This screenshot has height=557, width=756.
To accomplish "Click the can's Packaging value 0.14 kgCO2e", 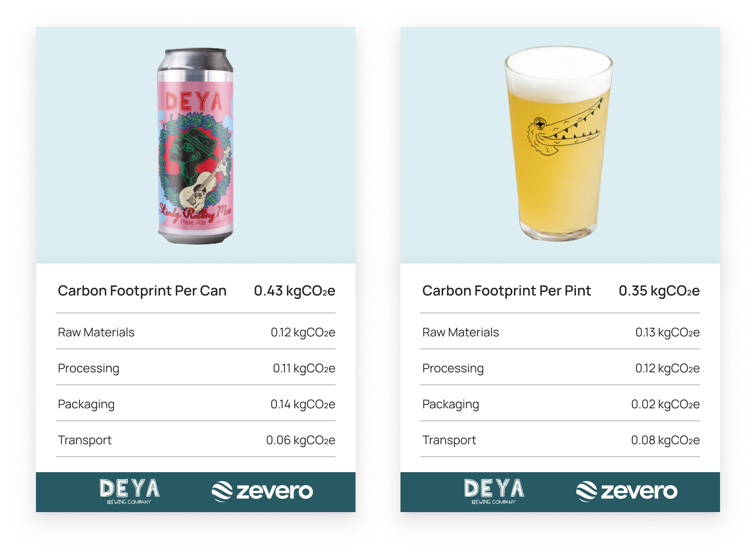I will point(303,404).
